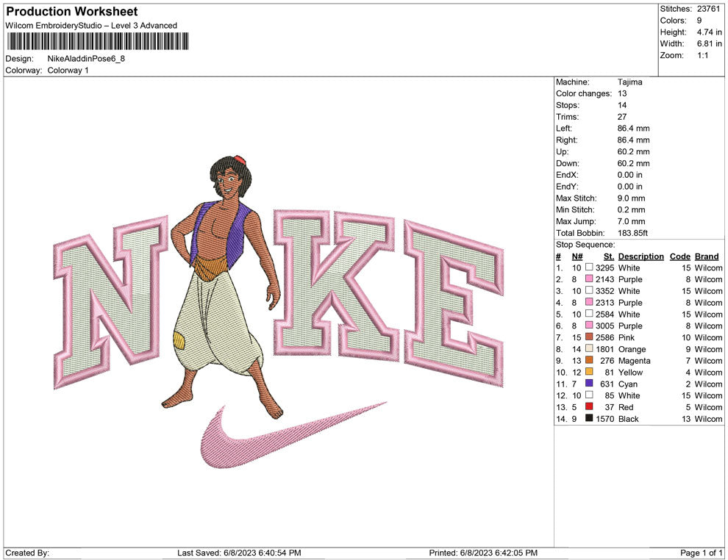This screenshot has width=728, height=560.
Task: Select the swatch beside 2584 White
Action: click(589, 314)
